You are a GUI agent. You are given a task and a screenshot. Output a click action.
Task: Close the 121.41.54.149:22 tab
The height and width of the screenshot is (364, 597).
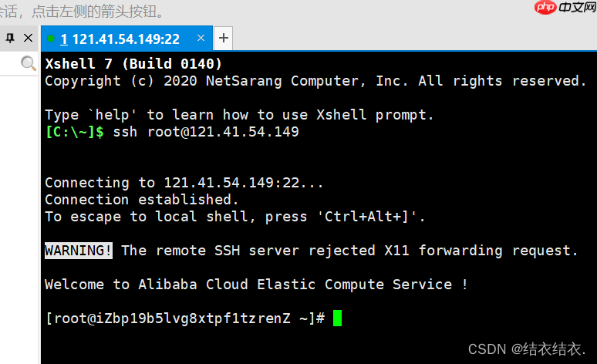coord(201,38)
